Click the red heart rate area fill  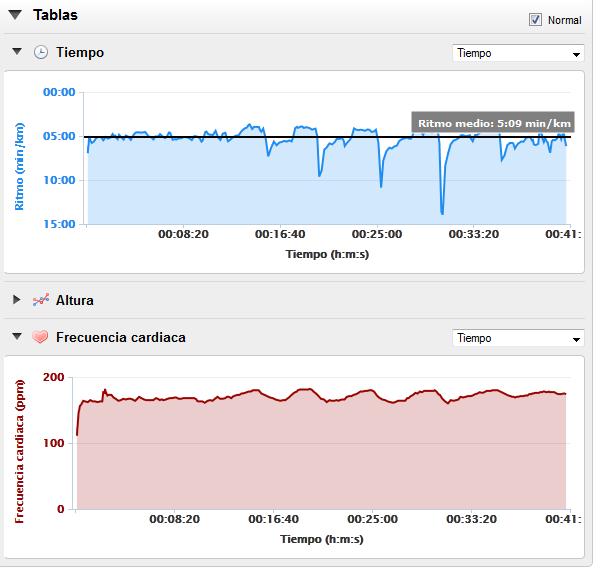[x=321, y=456]
